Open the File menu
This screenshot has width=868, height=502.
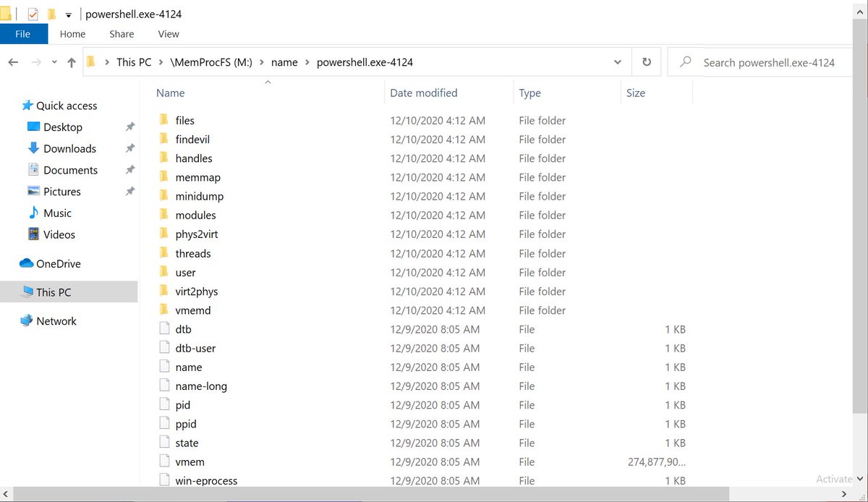pos(23,34)
